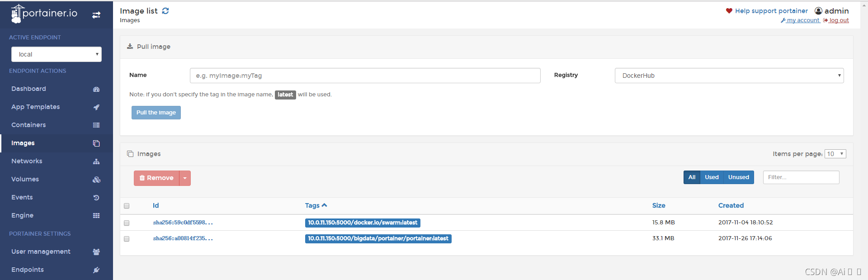Open the Items per page dropdown

coord(835,154)
